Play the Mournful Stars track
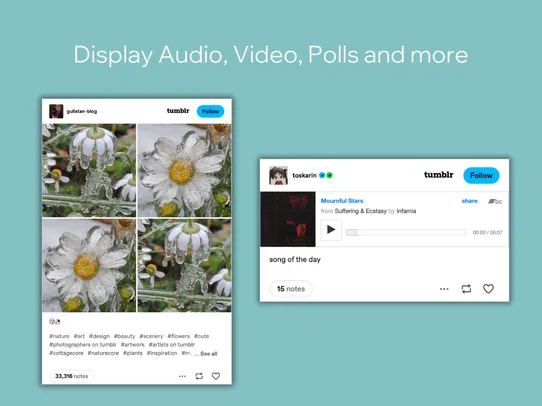 tap(331, 230)
